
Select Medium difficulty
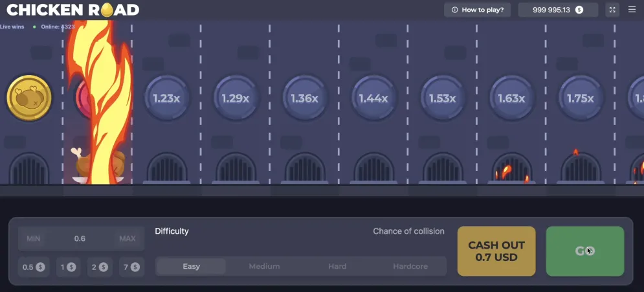[265, 267]
